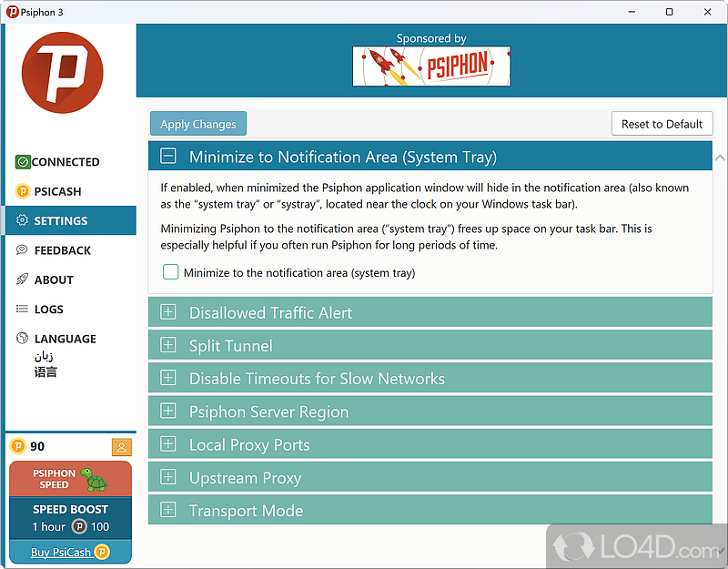Click the Psiphon Speed turtle icon
The width and height of the screenshot is (728, 569).
pos(95,480)
